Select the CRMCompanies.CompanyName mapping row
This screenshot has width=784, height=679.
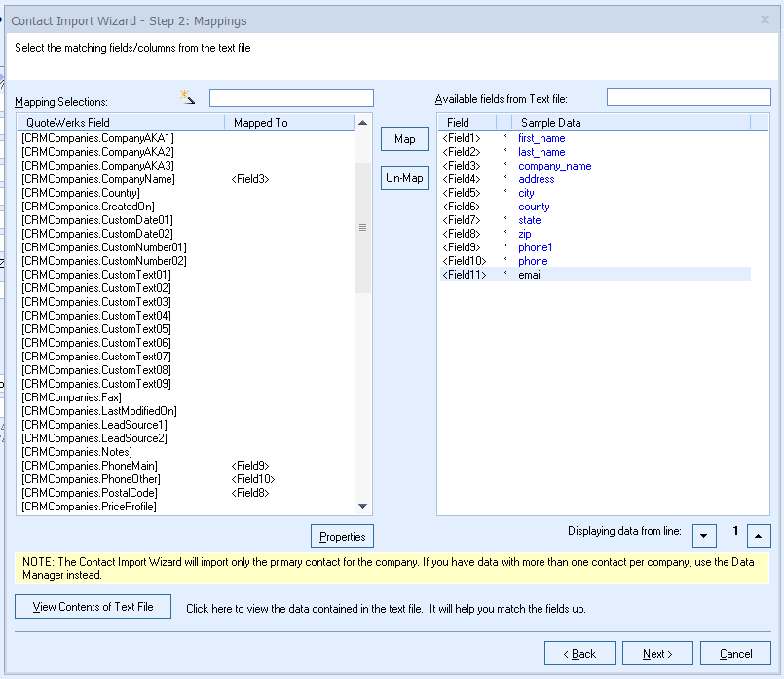(97, 179)
